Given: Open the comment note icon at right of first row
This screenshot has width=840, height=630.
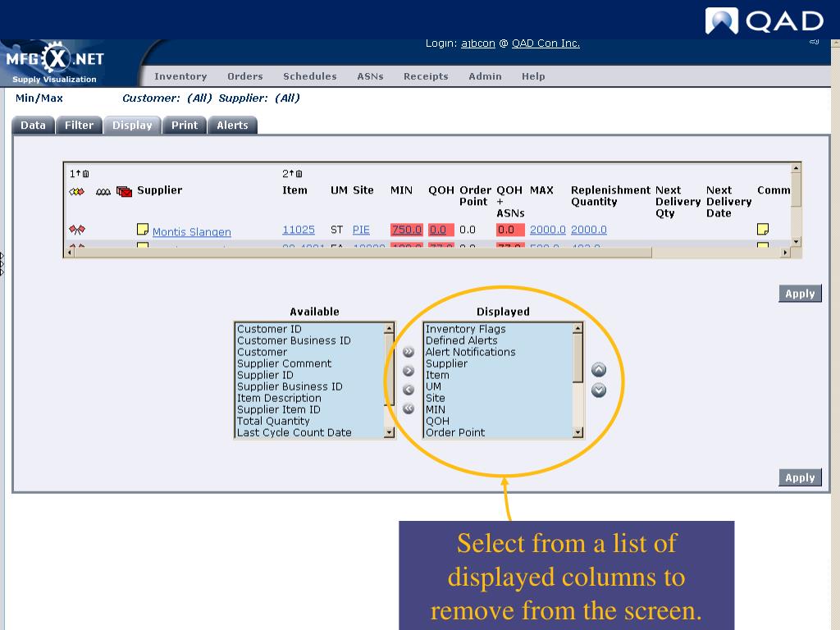Looking at the screenshot, I should coord(763,230).
